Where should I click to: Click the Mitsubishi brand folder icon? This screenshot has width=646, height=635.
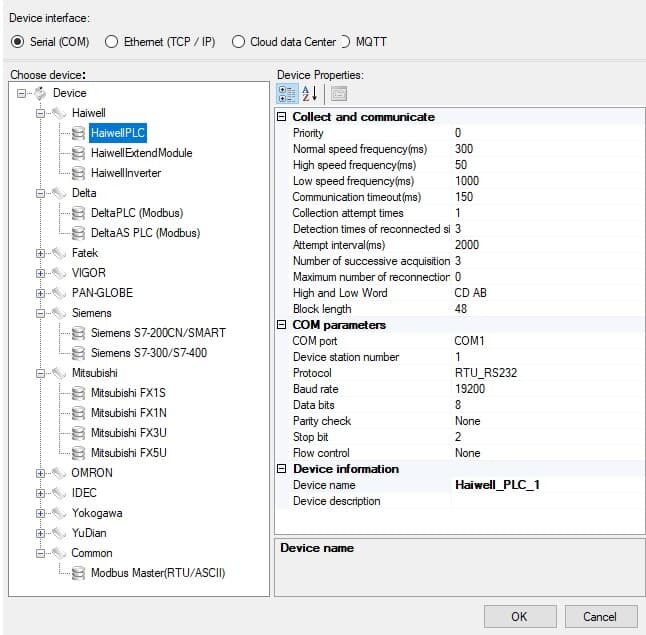(59, 373)
